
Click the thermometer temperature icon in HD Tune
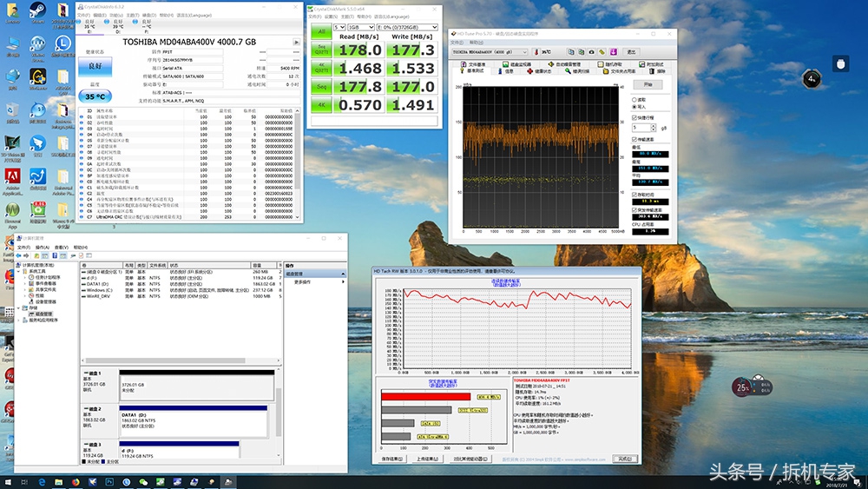(536, 52)
